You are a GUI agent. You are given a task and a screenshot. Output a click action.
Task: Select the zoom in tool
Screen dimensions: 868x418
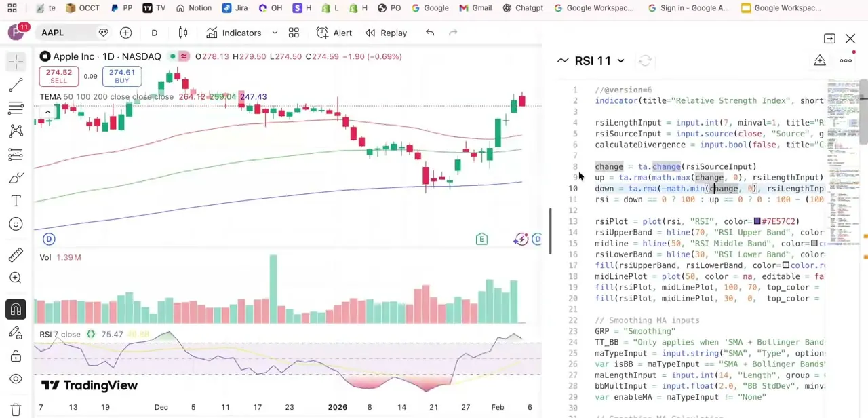[x=16, y=278]
